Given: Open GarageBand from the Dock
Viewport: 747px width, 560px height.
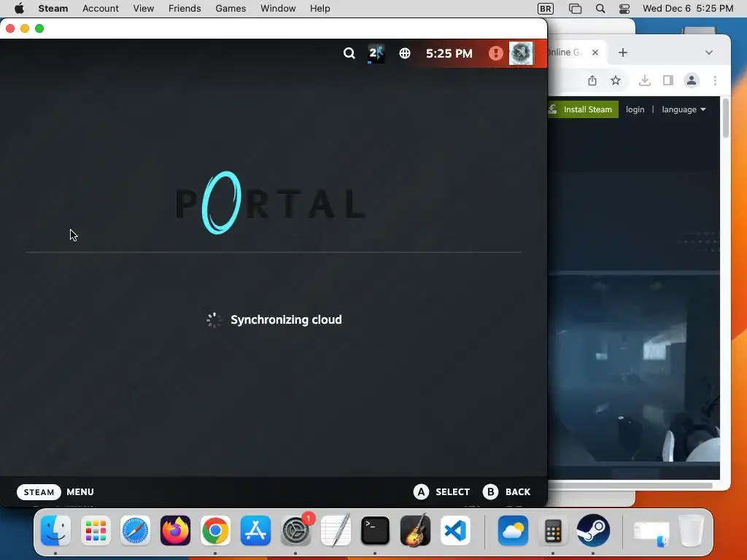Looking at the screenshot, I should click(415, 531).
